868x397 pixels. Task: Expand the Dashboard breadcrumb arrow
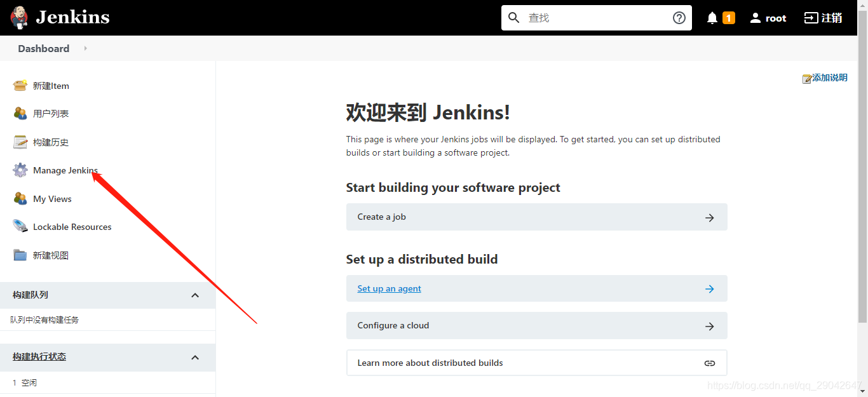85,48
